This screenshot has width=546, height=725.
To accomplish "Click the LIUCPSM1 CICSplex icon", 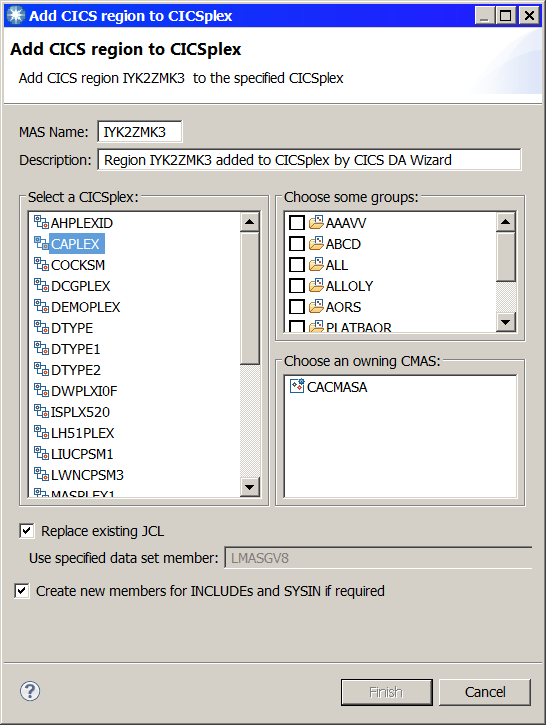I will (x=41, y=454).
